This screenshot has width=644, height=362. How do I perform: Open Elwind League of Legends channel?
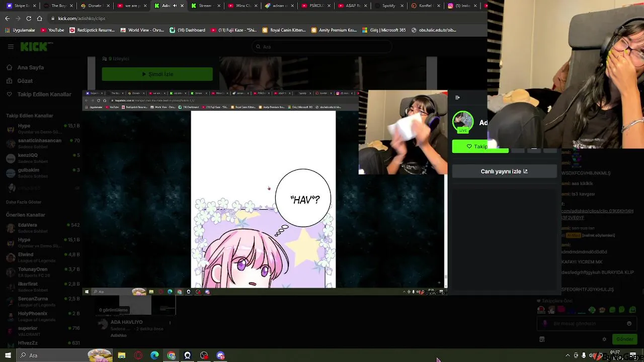click(43, 257)
